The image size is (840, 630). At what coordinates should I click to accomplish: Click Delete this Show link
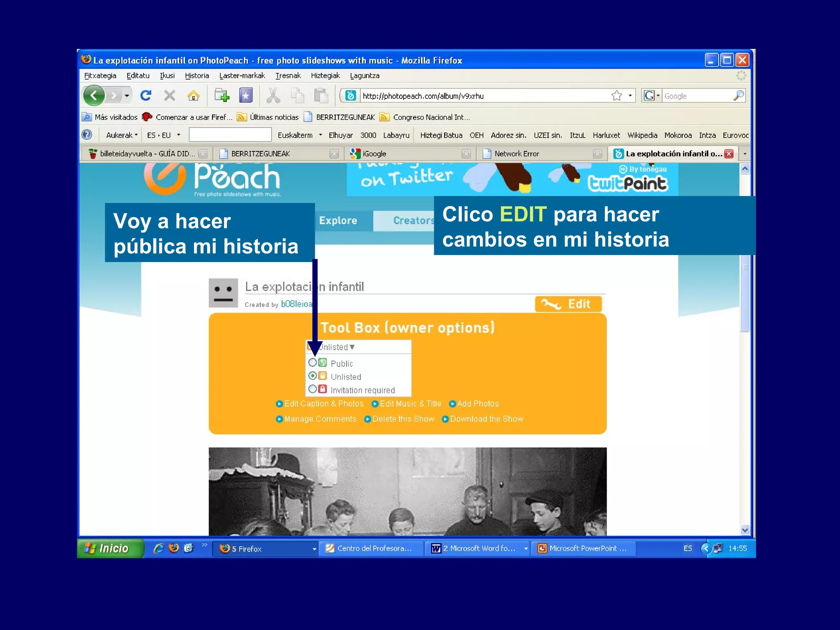403,419
